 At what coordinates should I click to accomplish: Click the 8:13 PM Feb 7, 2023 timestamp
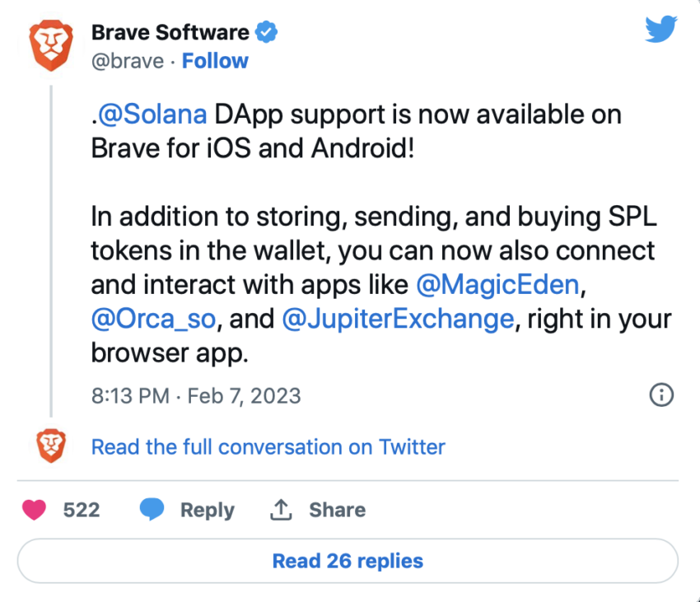(x=196, y=395)
